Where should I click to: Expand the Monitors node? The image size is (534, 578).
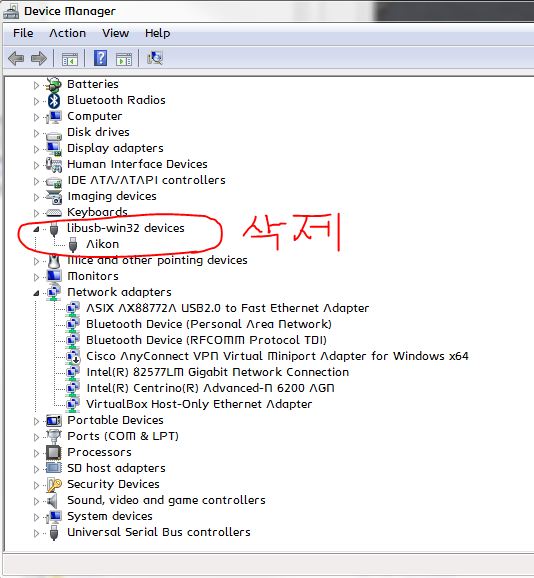[x=36, y=277]
